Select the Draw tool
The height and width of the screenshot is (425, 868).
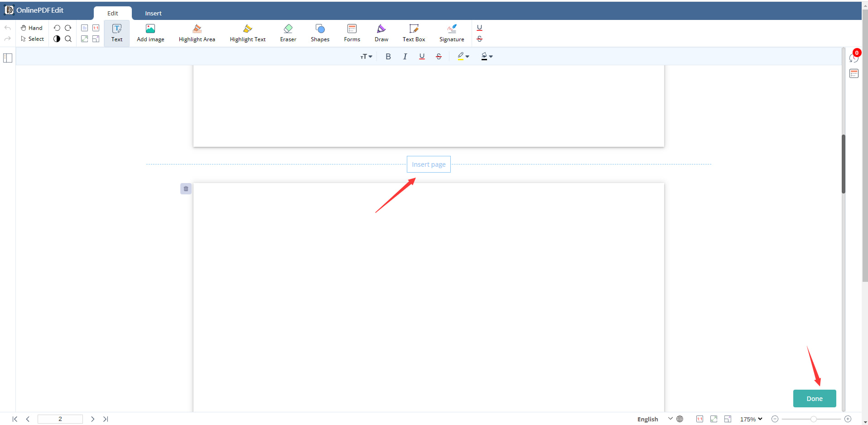(381, 33)
